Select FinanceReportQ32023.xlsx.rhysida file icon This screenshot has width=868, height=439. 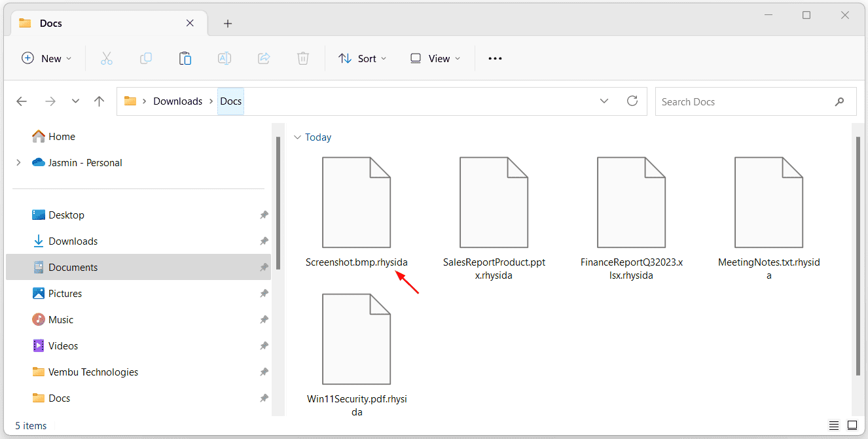(631, 202)
